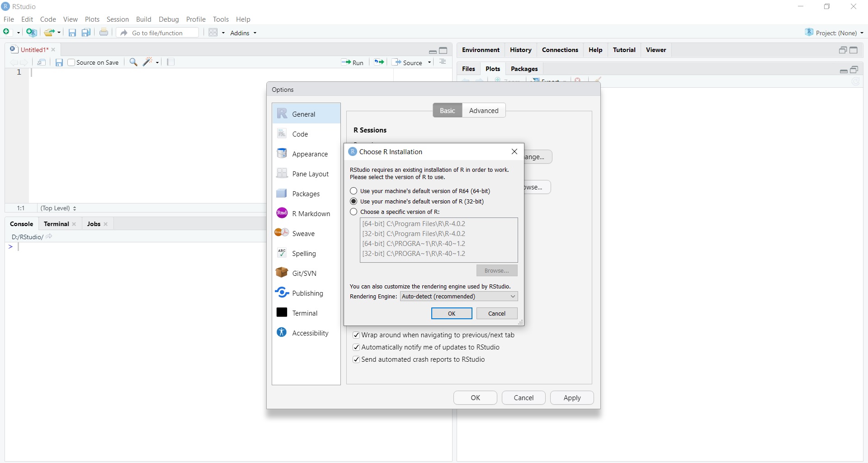The width and height of the screenshot is (868, 463).
Task: Select the R64 (64-bit) default version radio
Action: pyautogui.click(x=354, y=191)
